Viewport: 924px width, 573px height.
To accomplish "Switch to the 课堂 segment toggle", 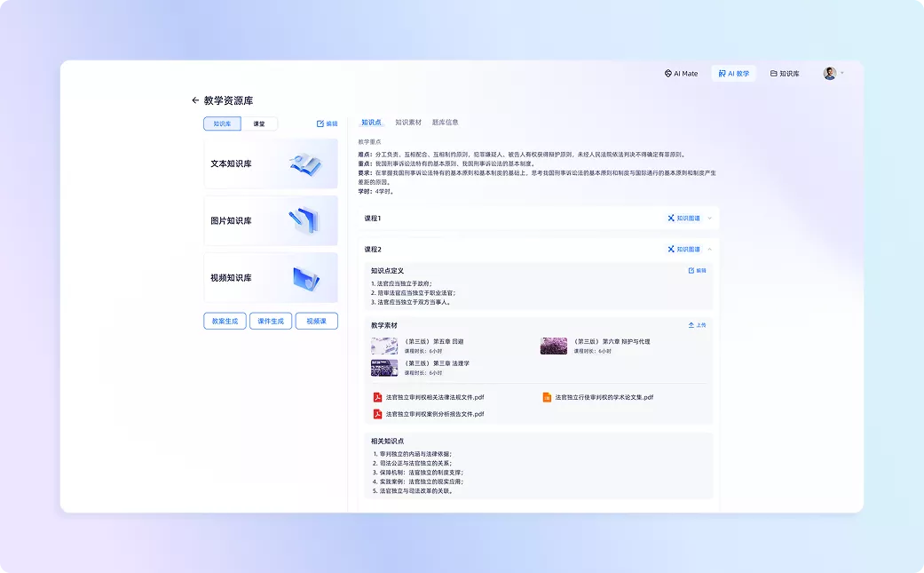I will [259, 123].
